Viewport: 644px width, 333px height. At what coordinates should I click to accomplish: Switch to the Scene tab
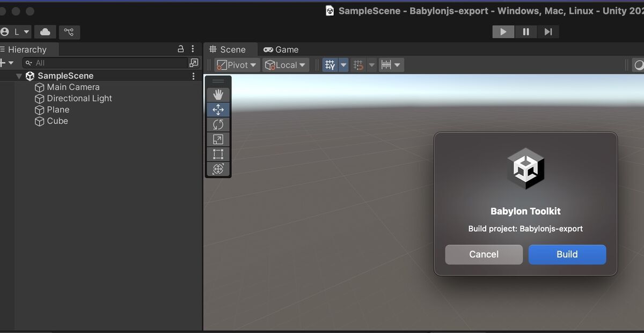click(x=228, y=49)
